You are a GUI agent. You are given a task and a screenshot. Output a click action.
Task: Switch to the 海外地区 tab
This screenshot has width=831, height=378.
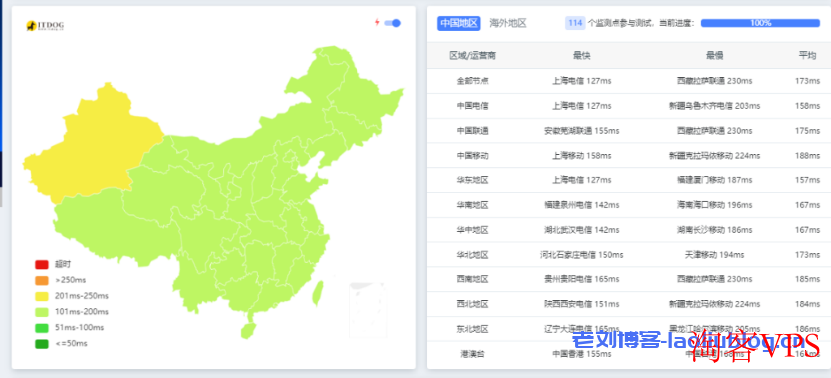508,23
